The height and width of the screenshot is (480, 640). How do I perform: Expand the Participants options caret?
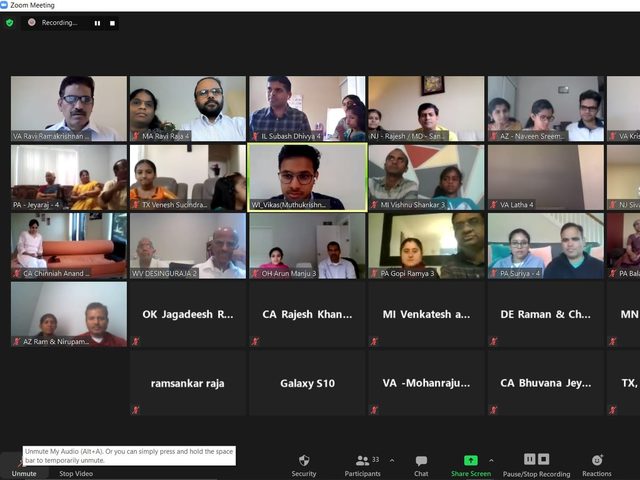[392, 460]
